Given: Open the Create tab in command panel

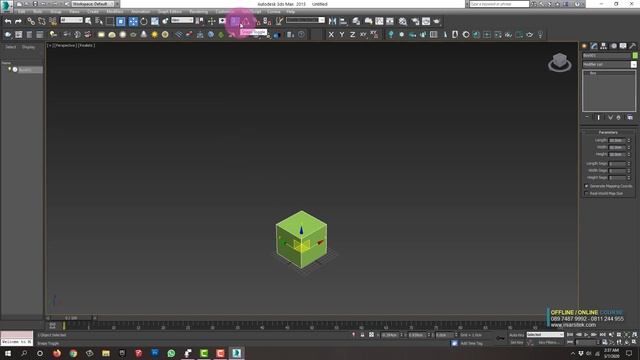Looking at the screenshot, I should pos(584,46).
